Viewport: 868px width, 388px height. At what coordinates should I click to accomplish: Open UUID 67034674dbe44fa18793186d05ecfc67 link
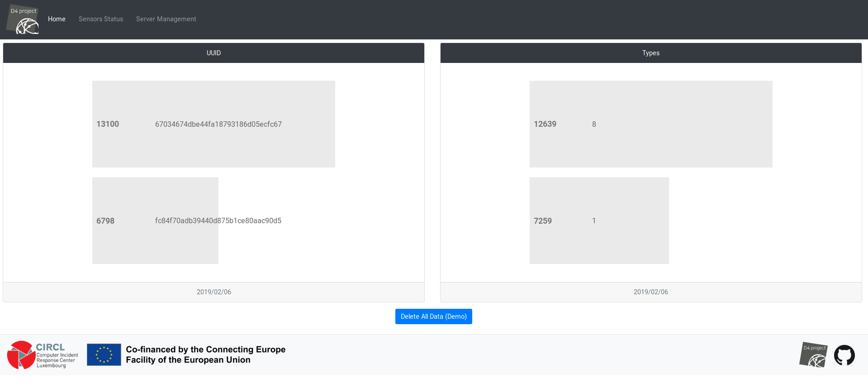click(x=218, y=124)
